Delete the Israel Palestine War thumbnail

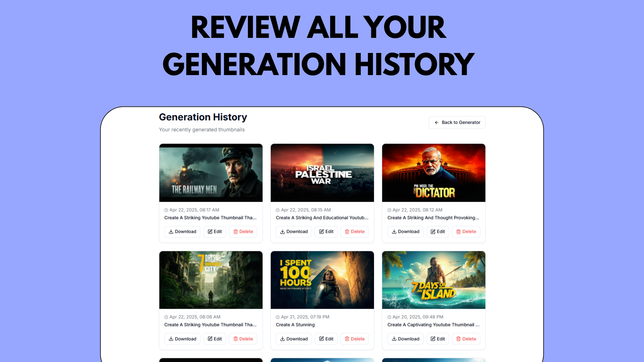pos(355,232)
